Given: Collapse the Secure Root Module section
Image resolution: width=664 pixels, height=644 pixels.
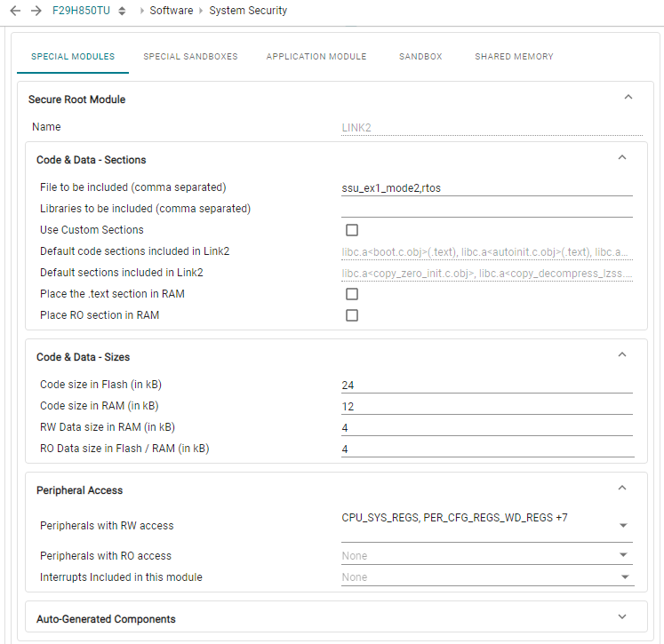Looking at the screenshot, I should click(x=628, y=98).
